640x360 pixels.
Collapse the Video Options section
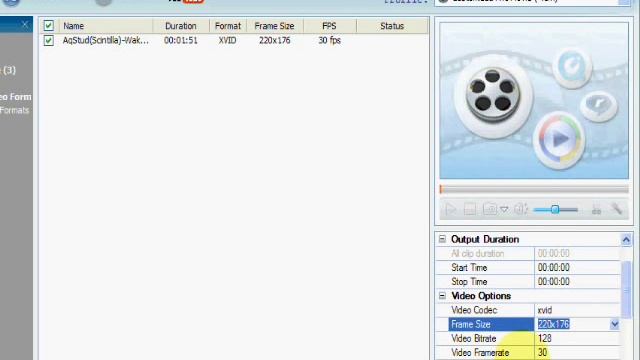coord(442,296)
